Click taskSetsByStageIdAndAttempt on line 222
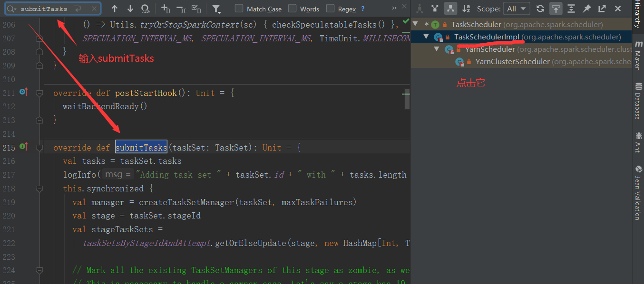Image resolution: width=644 pixels, height=284 pixels. pyautogui.click(x=146, y=243)
